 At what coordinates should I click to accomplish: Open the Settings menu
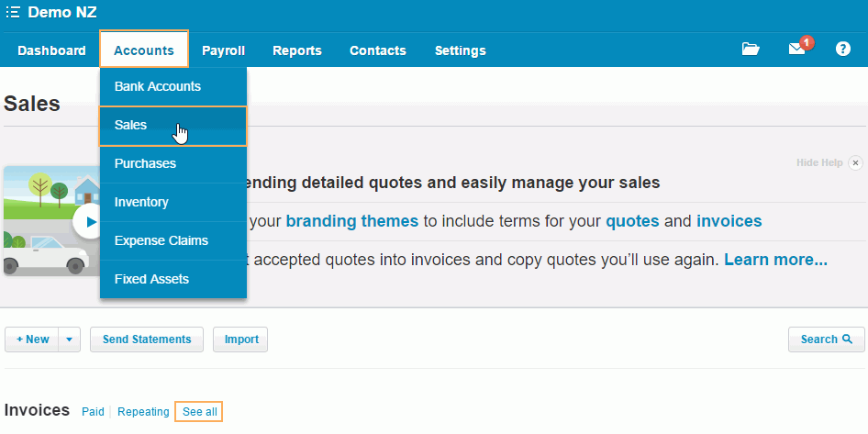pos(461,50)
